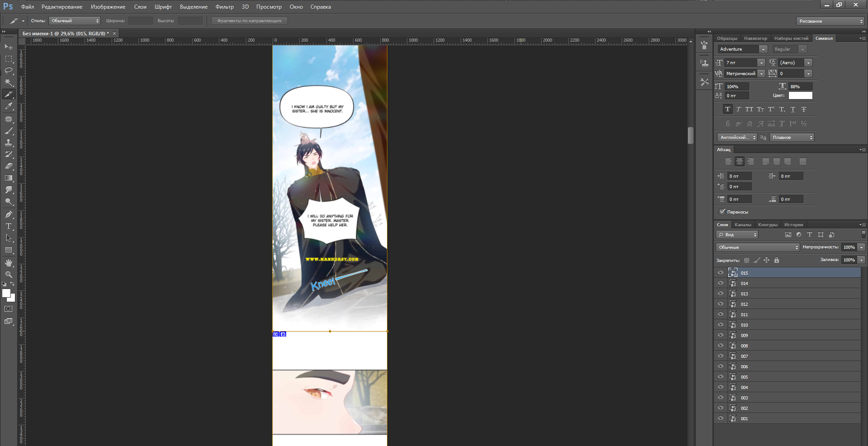Uncheck the Переносы hyphenation checkbox
Viewport: 868px width, 446px height.
pyautogui.click(x=722, y=212)
